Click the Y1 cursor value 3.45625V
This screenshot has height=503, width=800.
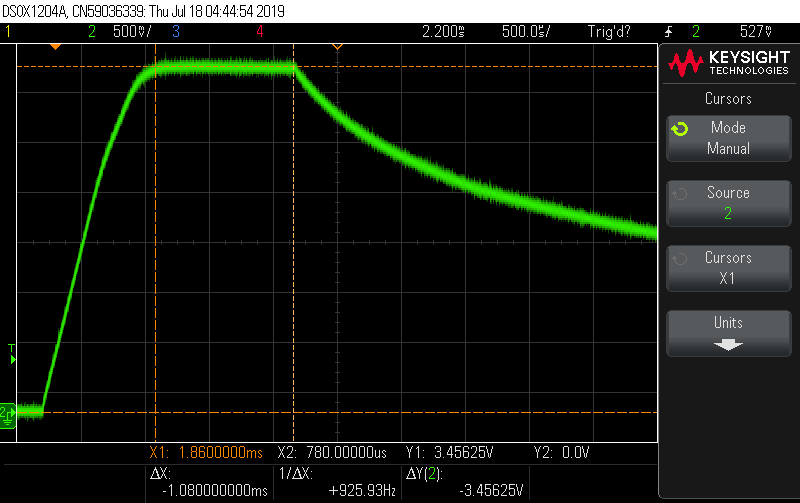[x=464, y=452]
